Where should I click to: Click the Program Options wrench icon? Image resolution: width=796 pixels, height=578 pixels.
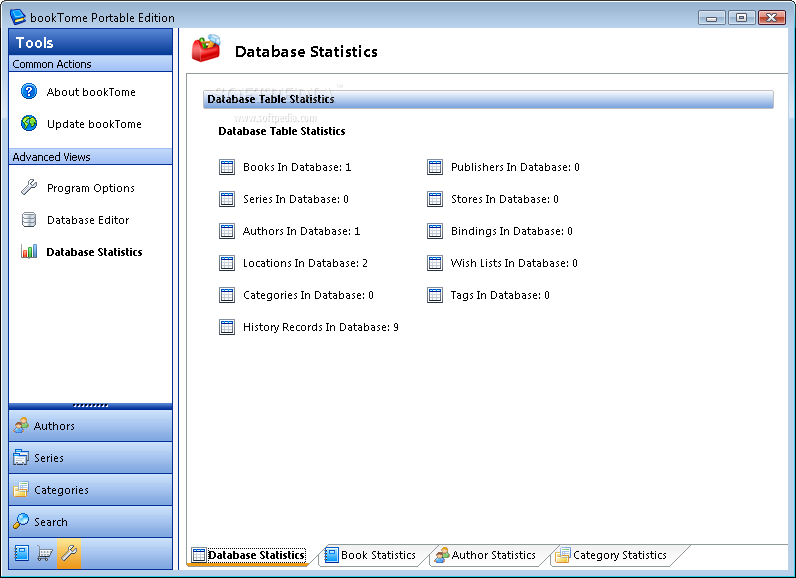29,187
